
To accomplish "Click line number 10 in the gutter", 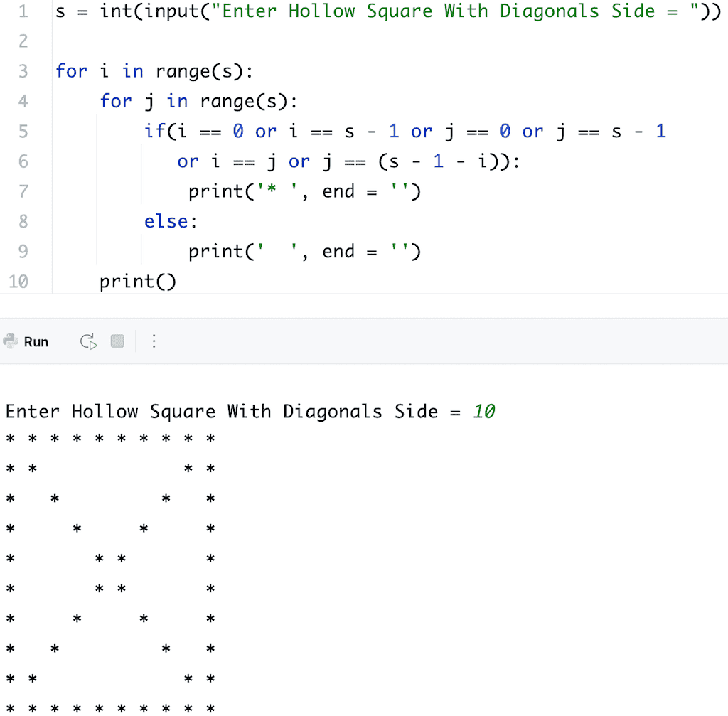I will point(18,281).
